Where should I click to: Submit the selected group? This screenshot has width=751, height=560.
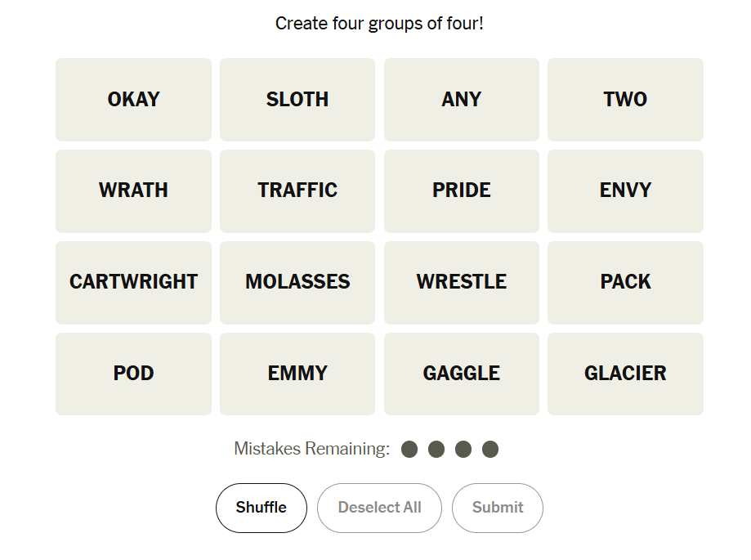[497, 508]
